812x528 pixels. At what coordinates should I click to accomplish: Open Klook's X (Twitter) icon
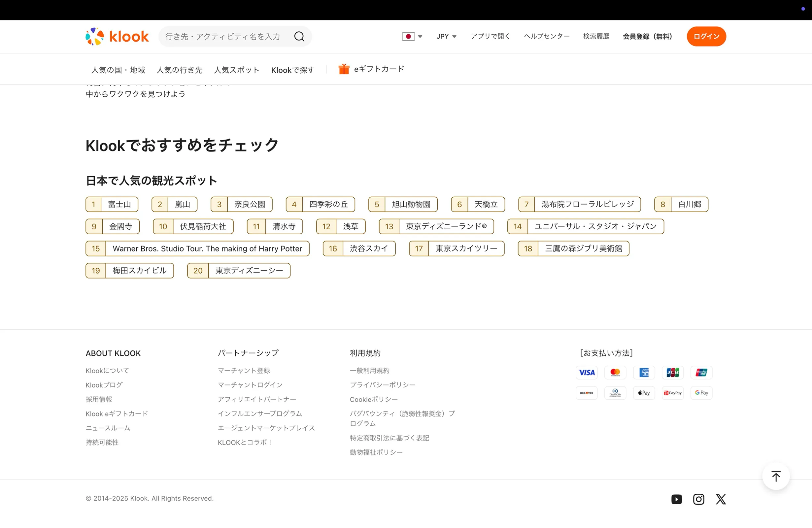pos(721,499)
